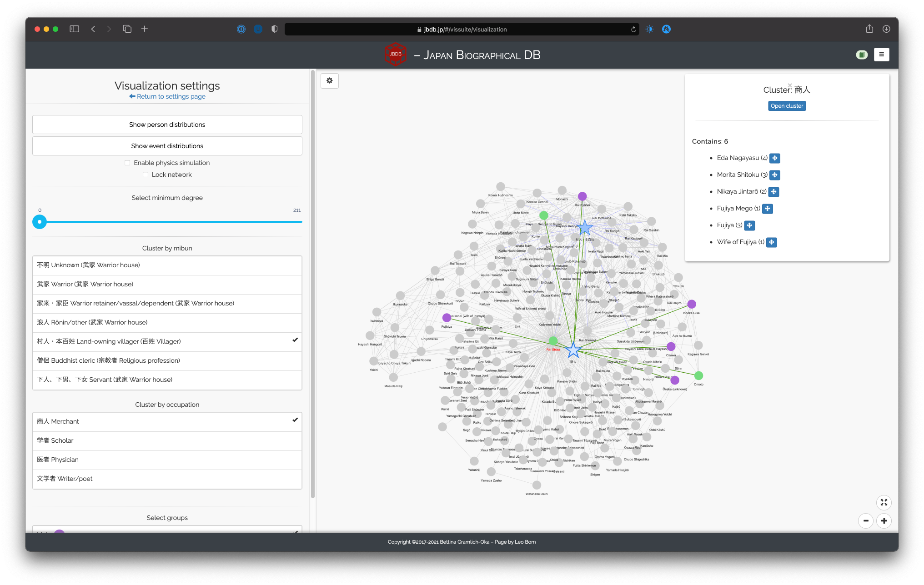Viewport: 924px width, 585px height.
Task: Focus node icon next to Fujiya Mego
Action: [x=768, y=209]
